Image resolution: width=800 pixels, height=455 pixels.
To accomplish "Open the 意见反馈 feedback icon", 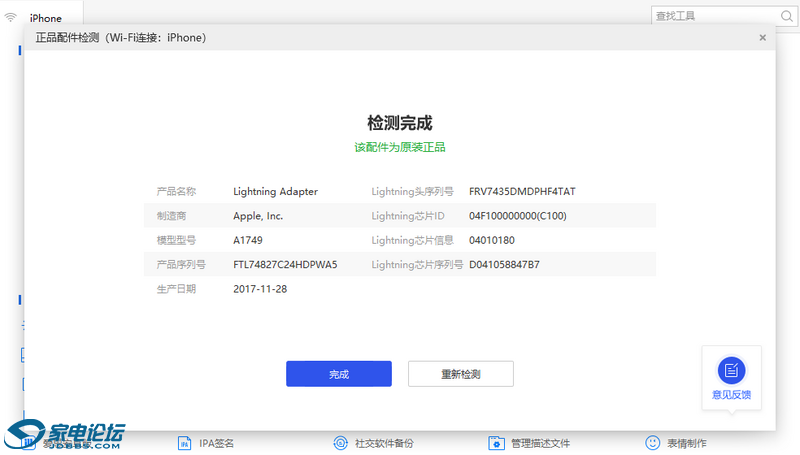I will (x=731, y=371).
